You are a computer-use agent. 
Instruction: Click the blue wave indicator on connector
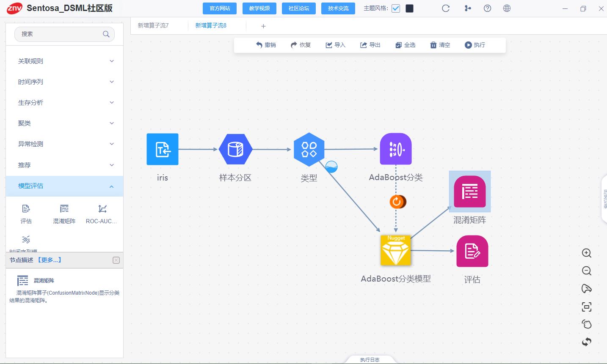pos(331,167)
